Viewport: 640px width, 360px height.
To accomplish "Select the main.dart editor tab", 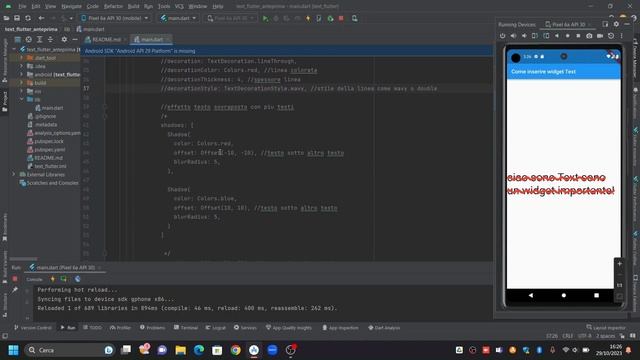I will tap(151, 40).
